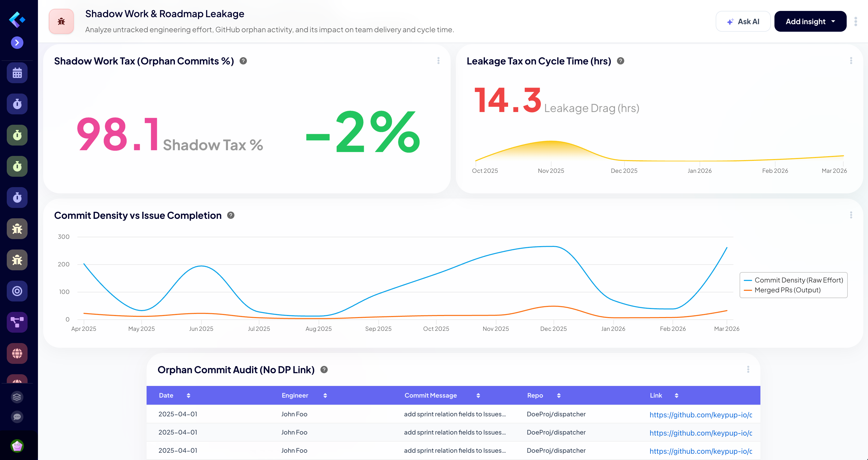Open the GitHub link in first audit row

[x=701, y=415]
